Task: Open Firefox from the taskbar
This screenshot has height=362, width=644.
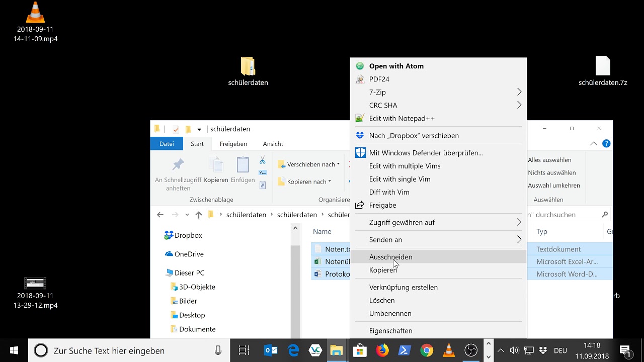Action: pyautogui.click(x=382, y=350)
